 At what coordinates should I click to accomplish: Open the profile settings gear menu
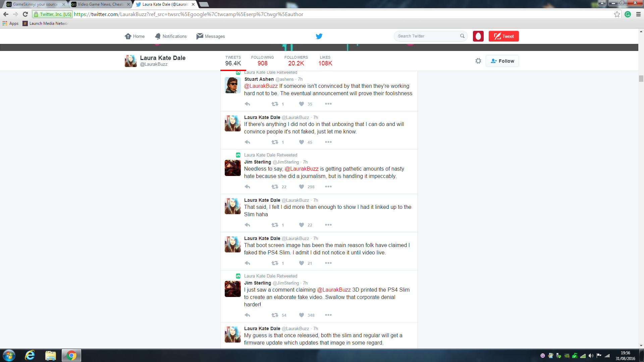coord(478,61)
